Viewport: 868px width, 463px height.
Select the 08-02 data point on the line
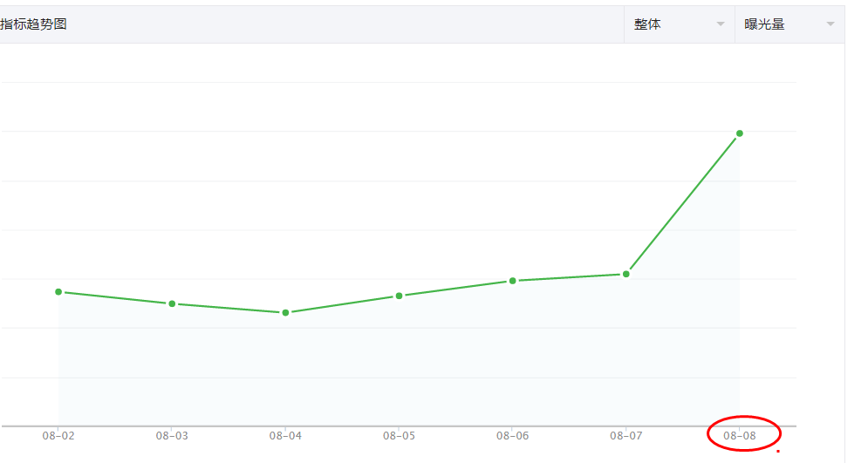click(x=58, y=292)
